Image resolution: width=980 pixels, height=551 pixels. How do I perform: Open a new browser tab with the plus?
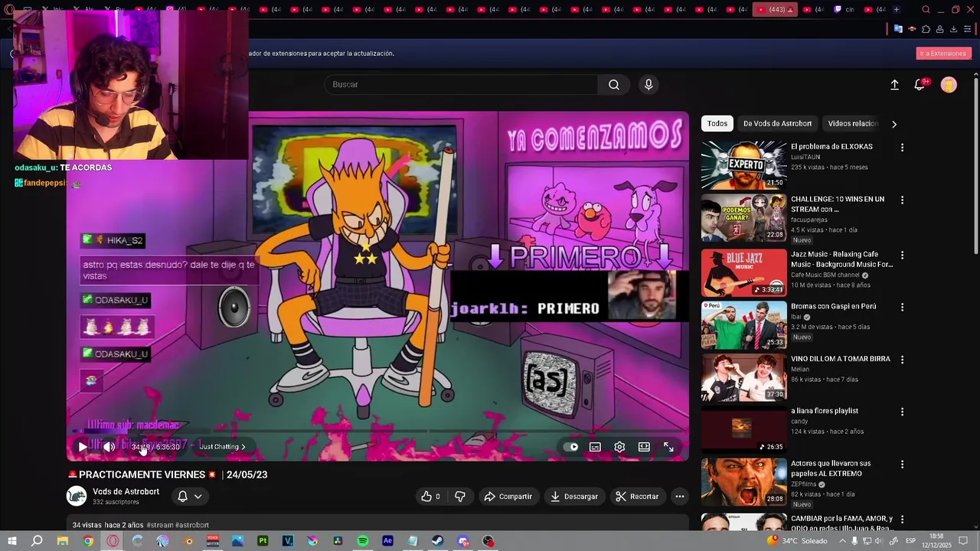897,10
